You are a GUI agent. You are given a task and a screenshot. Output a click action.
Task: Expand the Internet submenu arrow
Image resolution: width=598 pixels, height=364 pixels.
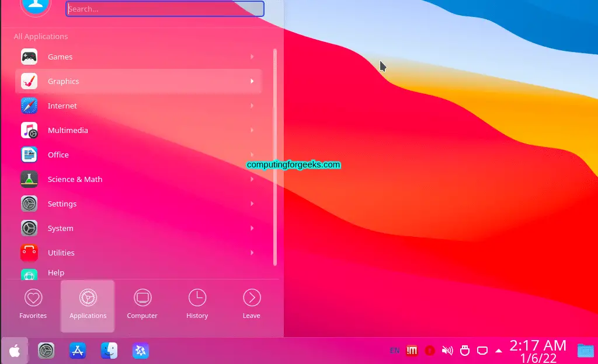pos(252,106)
